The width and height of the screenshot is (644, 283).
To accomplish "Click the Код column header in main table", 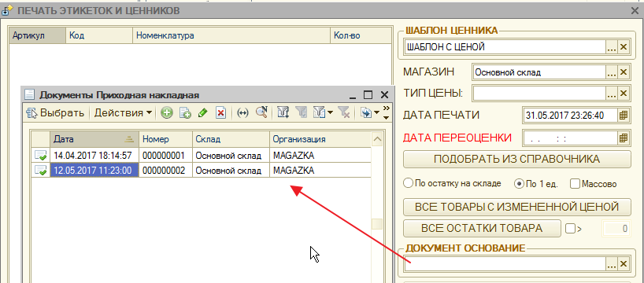I will click(99, 35).
